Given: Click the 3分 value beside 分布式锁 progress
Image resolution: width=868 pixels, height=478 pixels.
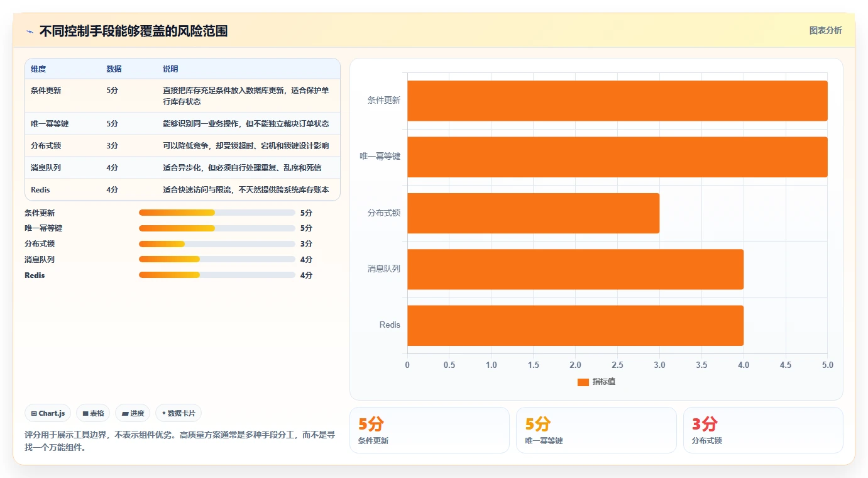Looking at the screenshot, I should pyautogui.click(x=306, y=244).
